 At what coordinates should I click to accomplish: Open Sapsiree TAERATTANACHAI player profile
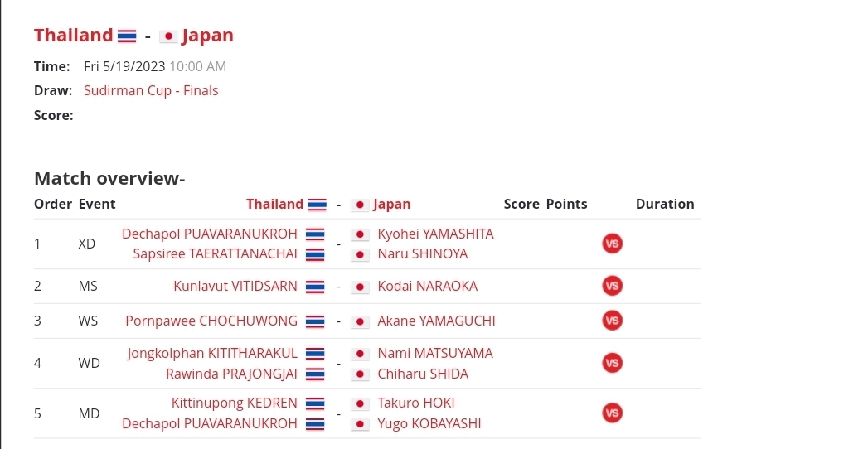[x=215, y=253]
